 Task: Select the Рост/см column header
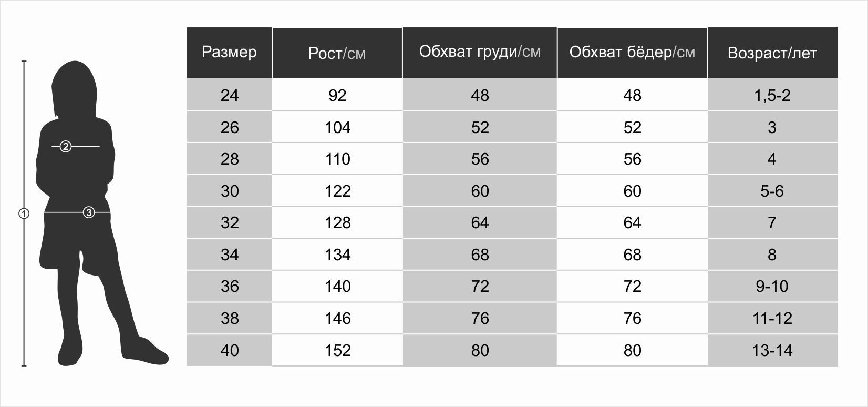click(x=337, y=53)
